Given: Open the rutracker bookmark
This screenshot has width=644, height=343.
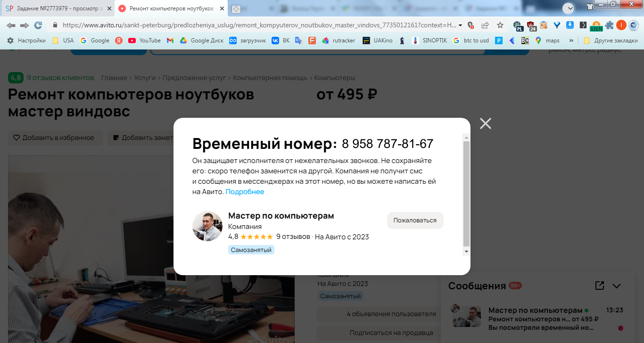Looking at the screenshot, I should [x=339, y=41].
